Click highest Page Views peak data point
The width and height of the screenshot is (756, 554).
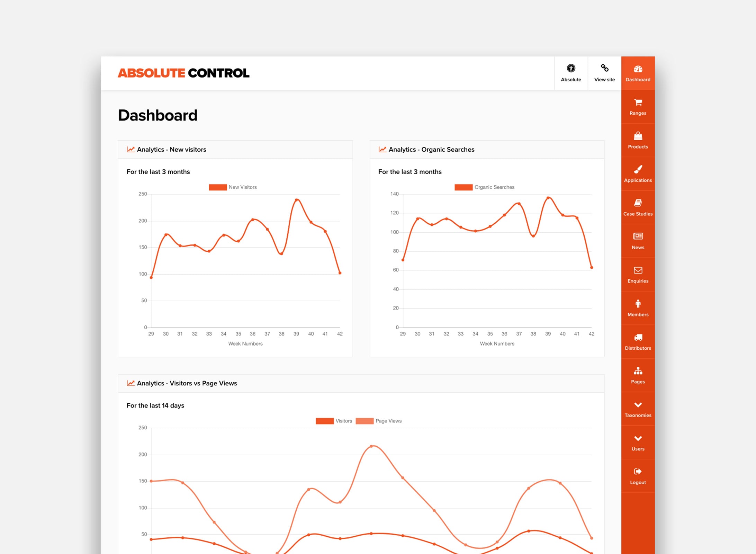371,446
